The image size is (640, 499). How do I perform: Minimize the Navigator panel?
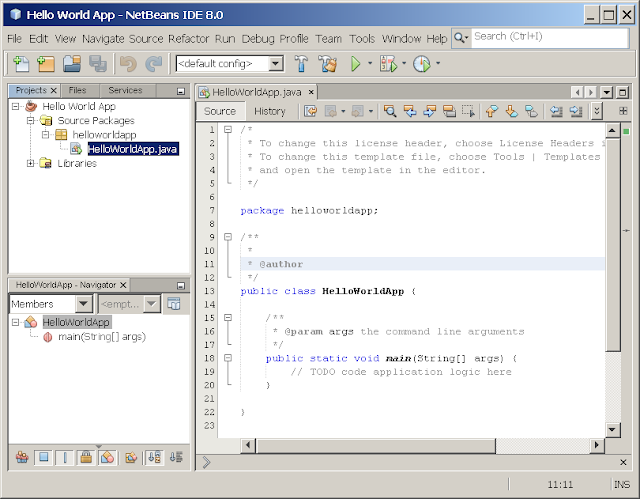point(181,286)
